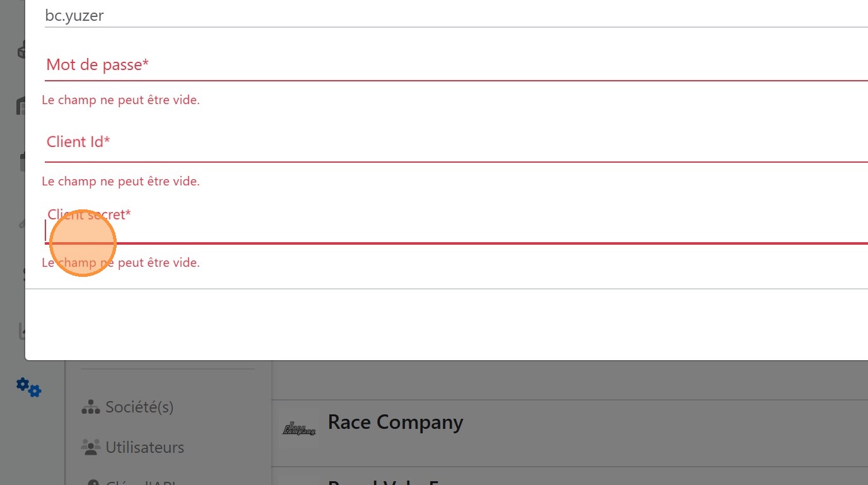Open settings via the blue gears icon
This screenshot has width=868, height=485.
point(28,387)
